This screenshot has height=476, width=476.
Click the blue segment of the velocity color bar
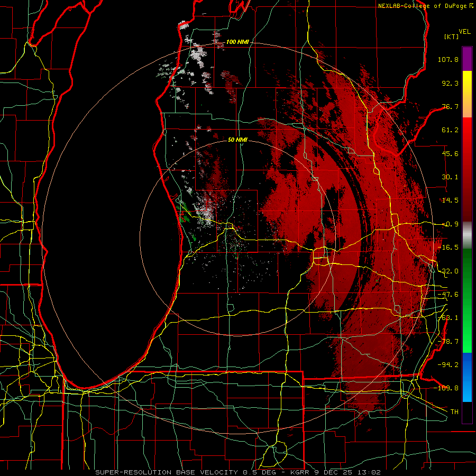click(x=467, y=377)
